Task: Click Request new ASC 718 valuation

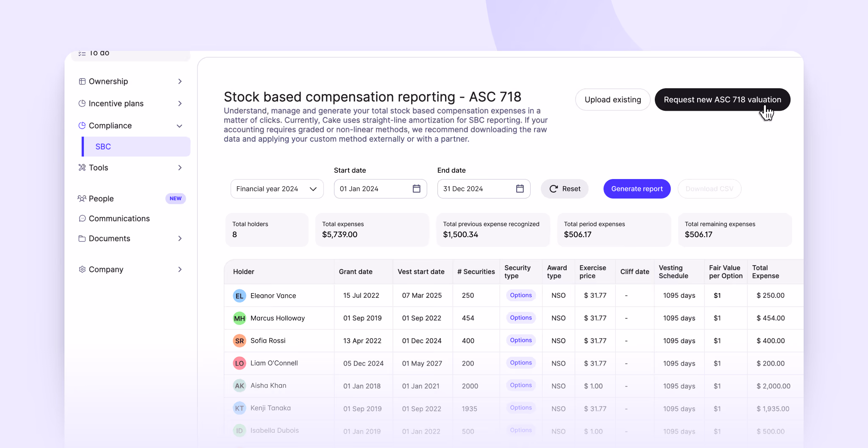Action: pyautogui.click(x=723, y=100)
